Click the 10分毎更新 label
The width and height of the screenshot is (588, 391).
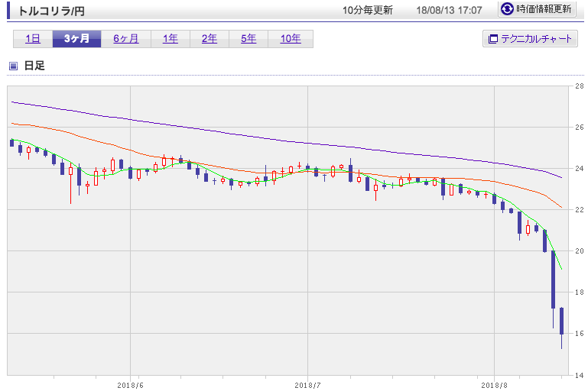pos(368,10)
